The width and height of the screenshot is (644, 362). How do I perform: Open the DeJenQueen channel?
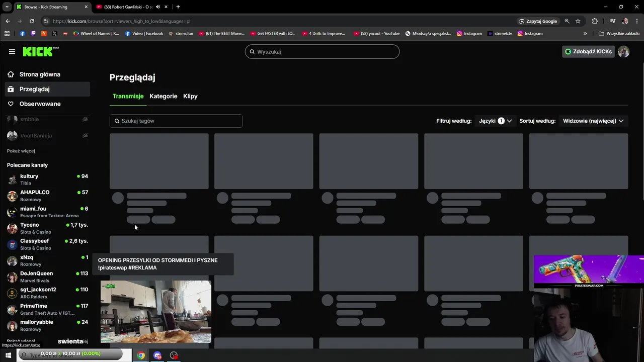pyautogui.click(x=48, y=277)
